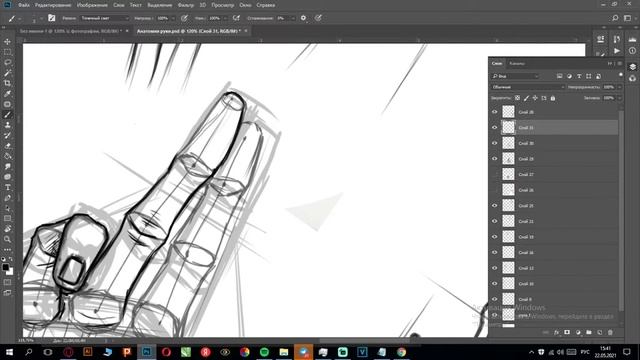Screen dimensions: 640x360
Task: Open smoothing percentage dropdown
Action: (292, 18)
